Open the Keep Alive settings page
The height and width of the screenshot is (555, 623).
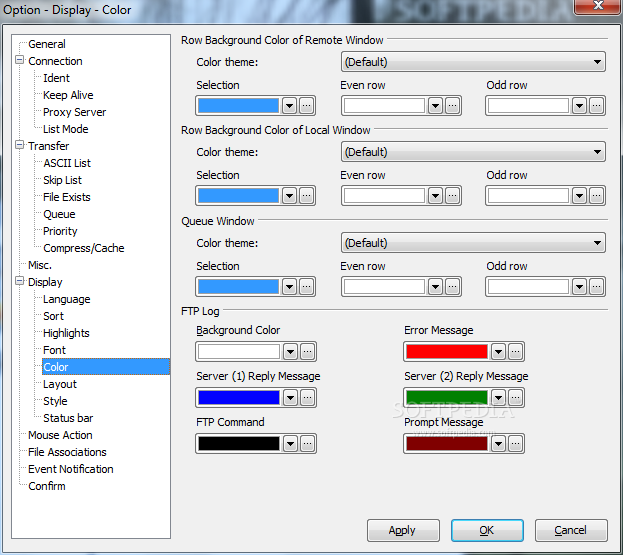68,95
